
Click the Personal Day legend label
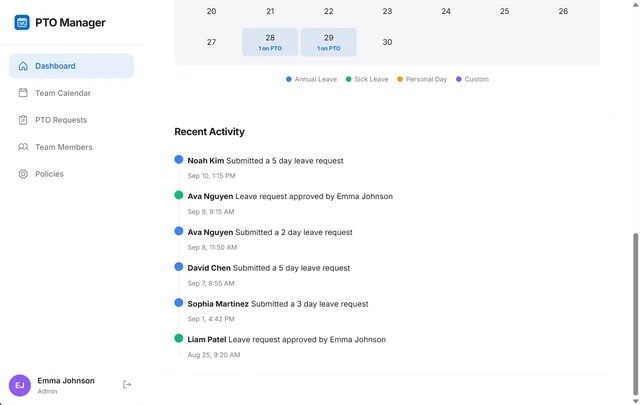426,79
